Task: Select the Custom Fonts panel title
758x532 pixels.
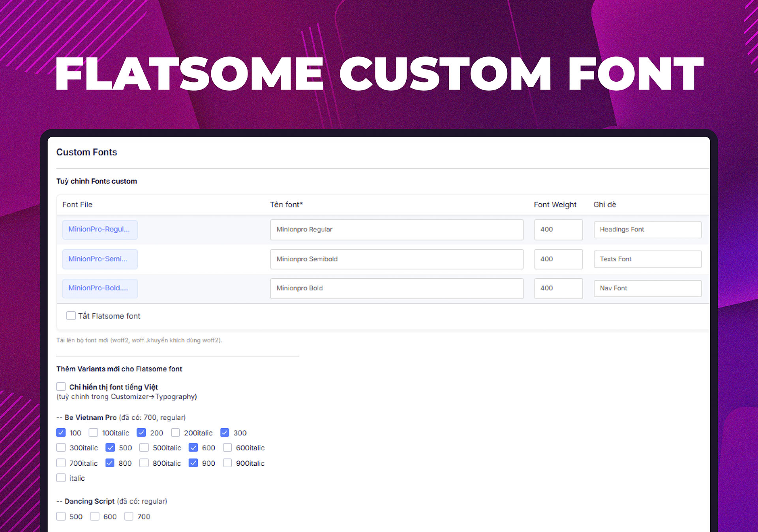Action: tap(87, 152)
